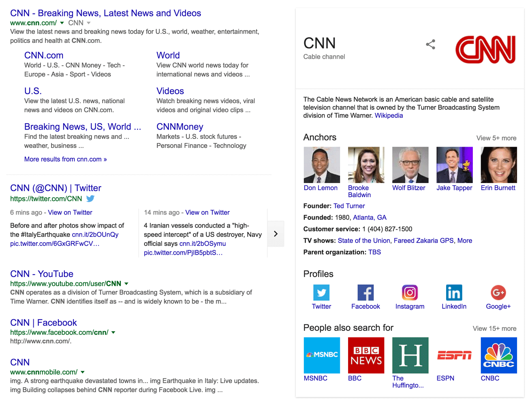Click Erin Burnett's photo
This screenshot has height=405, width=532.
(x=499, y=165)
